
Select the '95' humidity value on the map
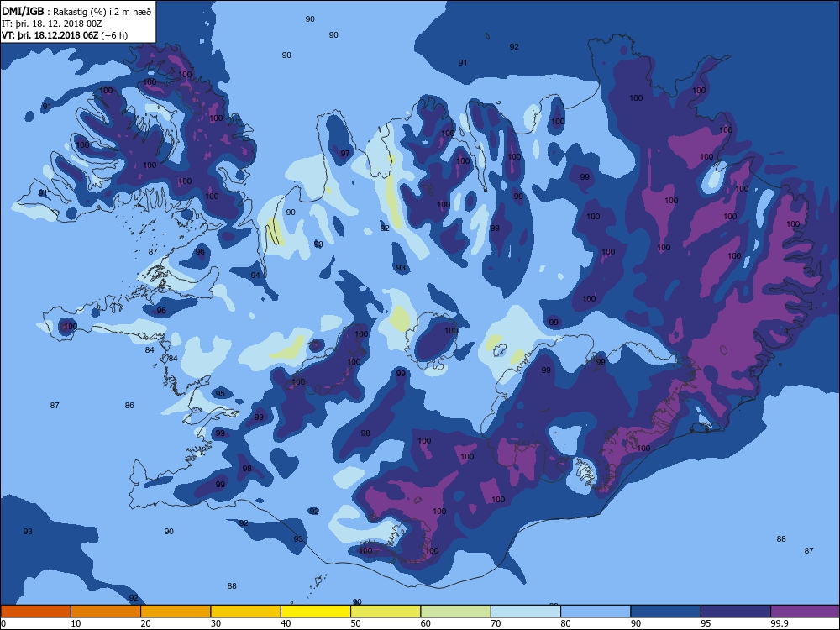220,394
